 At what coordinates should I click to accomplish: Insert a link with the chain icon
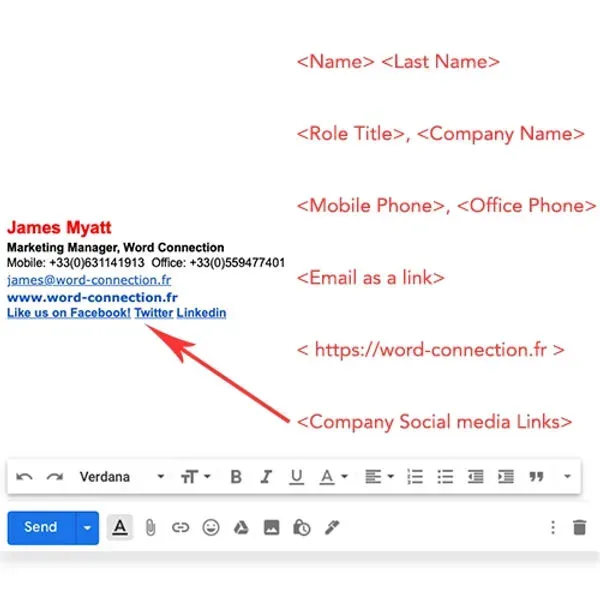point(180,528)
